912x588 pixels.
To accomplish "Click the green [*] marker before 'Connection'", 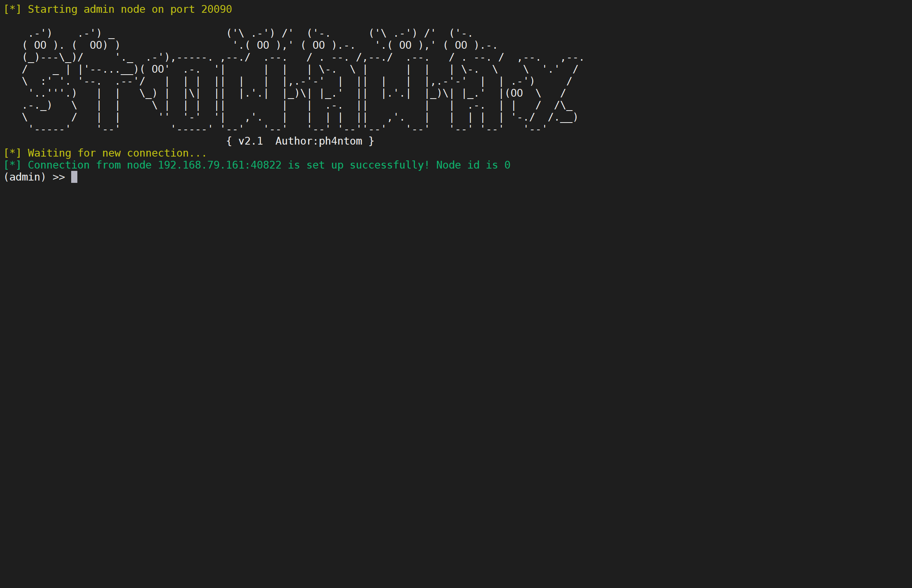I will 12,165.
